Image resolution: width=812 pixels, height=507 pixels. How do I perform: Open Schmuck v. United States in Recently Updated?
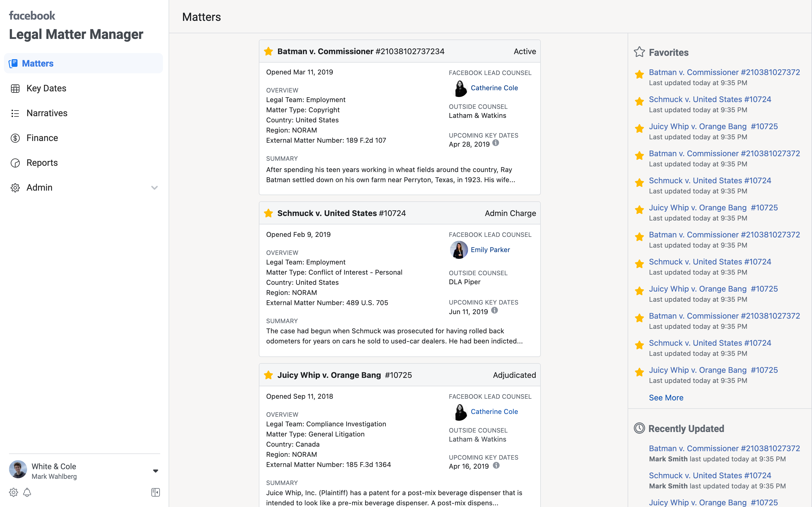pos(710,475)
